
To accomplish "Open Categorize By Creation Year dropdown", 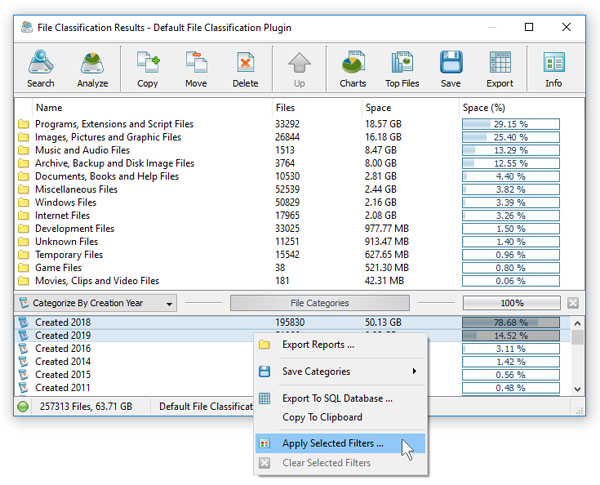I will (x=96, y=303).
